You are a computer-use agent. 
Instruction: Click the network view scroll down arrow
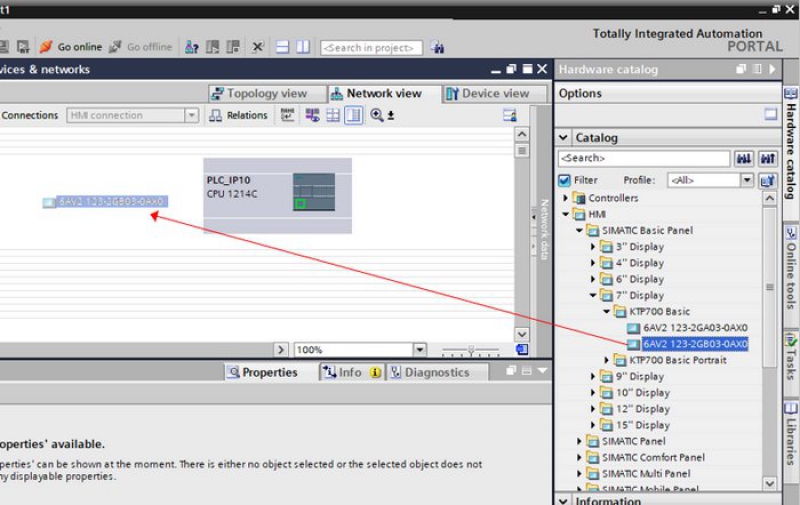pyautogui.click(x=521, y=335)
